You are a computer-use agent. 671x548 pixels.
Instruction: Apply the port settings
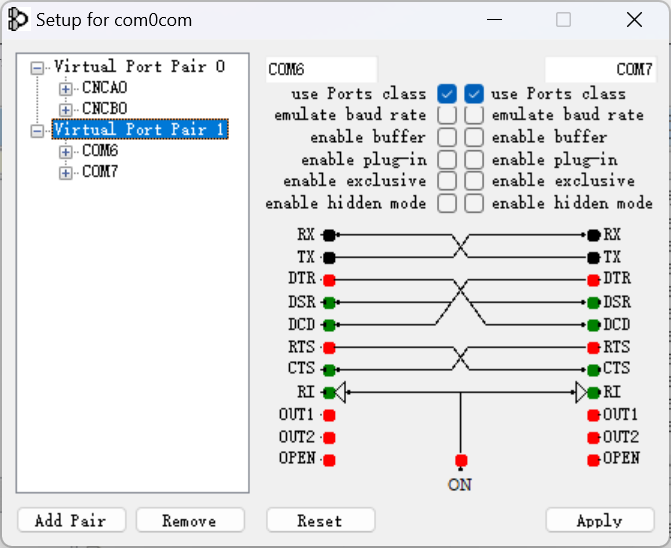coord(600,520)
